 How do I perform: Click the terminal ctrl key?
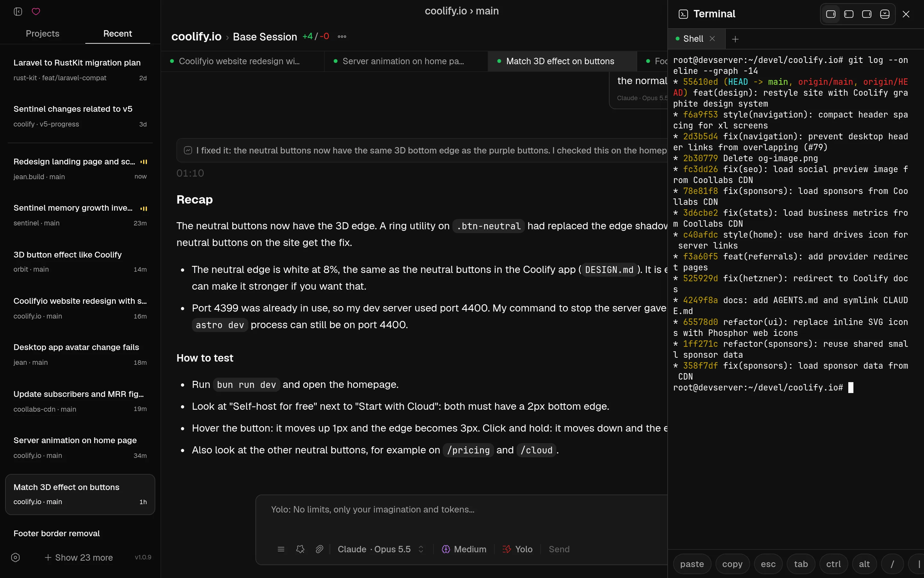[x=834, y=564]
